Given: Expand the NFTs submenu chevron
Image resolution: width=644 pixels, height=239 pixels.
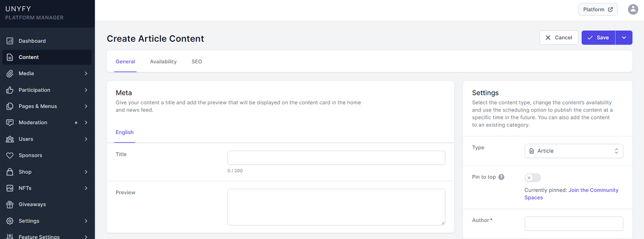Looking at the screenshot, I should (x=86, y=188).
